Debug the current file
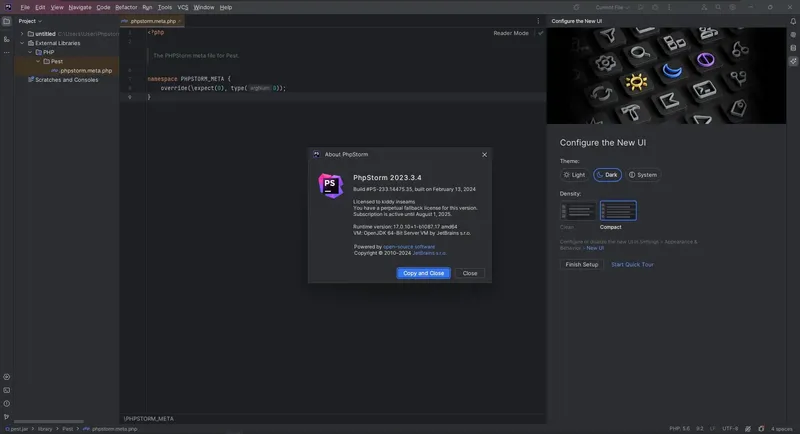 (x=655, y=7)
